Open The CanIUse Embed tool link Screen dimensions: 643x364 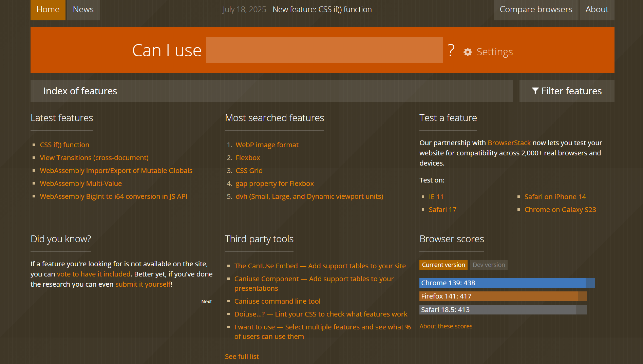tap(320, 266)
